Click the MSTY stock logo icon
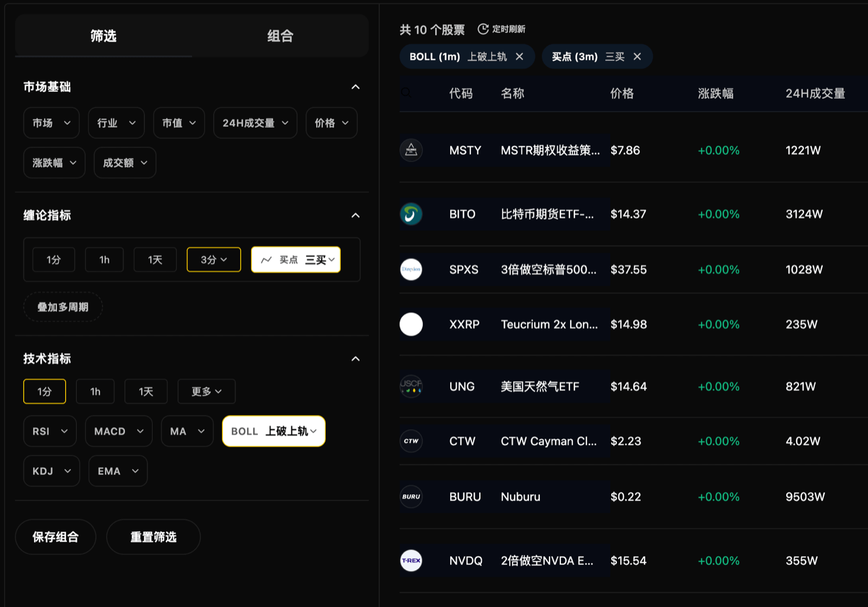The image size is (868, 607). [411, 150]
